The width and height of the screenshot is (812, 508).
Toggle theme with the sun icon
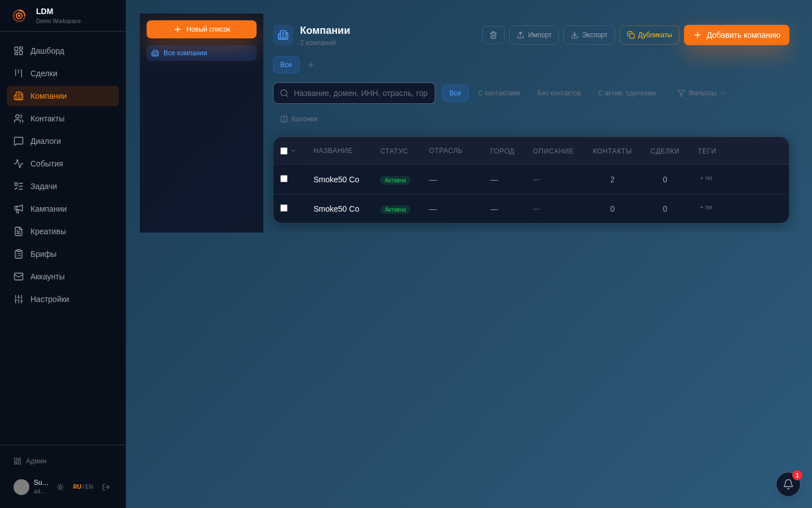point(60,487)
